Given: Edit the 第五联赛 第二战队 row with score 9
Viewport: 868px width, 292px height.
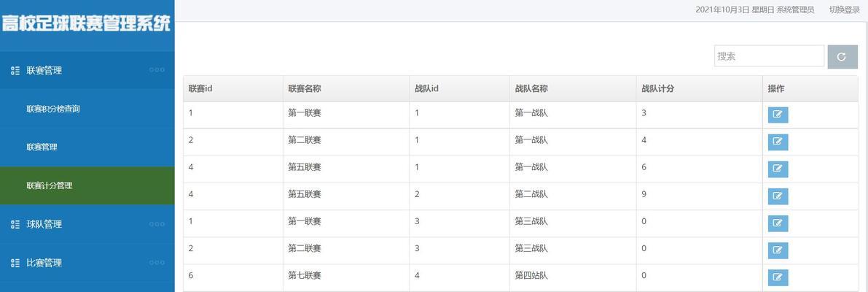Looking at the screenshot, I should tap(778, 196).
